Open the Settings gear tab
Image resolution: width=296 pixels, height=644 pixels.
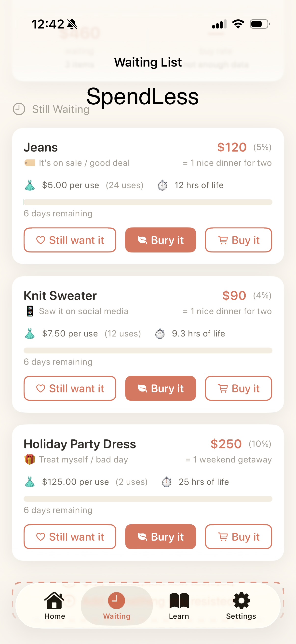[241, 605]
